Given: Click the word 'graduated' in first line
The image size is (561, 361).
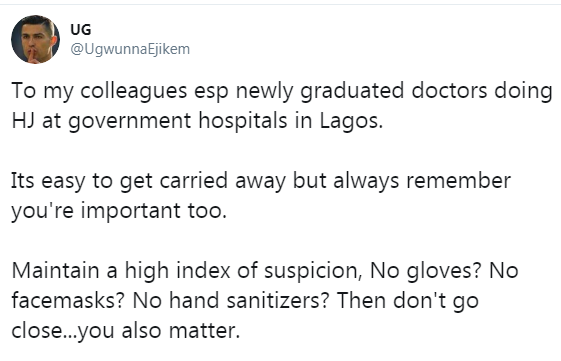Looking at the screenshot, I should (352, 91).
